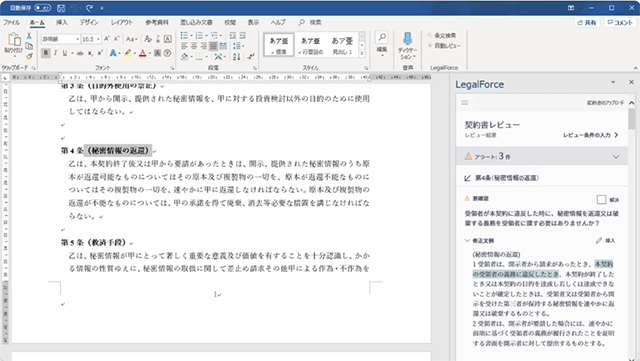The height and width of the screenshot is (361, 640).
Task: Check the 解決 resolved checkbox
Action: click(601, 199)
